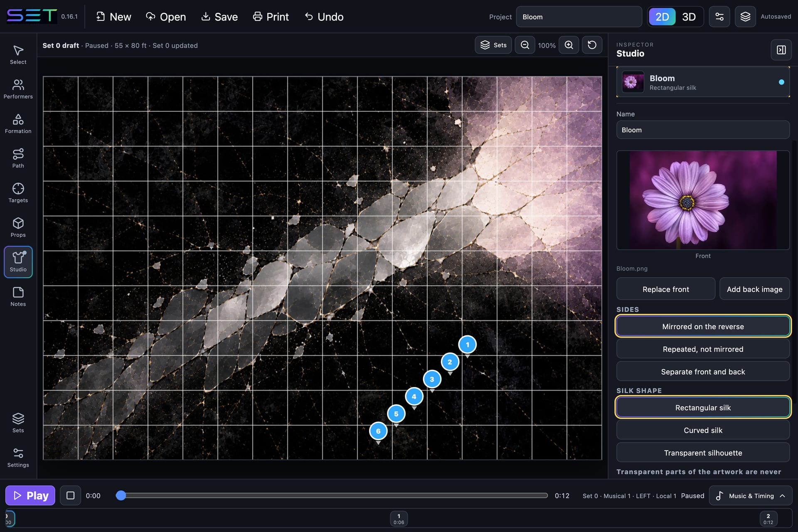
Task: Open the Targets tool
Action: pos(18,193)
